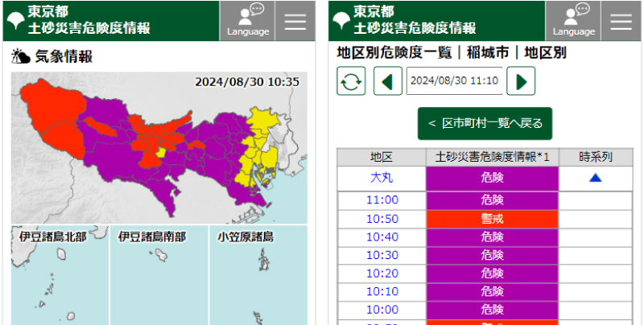Open Language selector in right district panel

(x=573, y=21)
